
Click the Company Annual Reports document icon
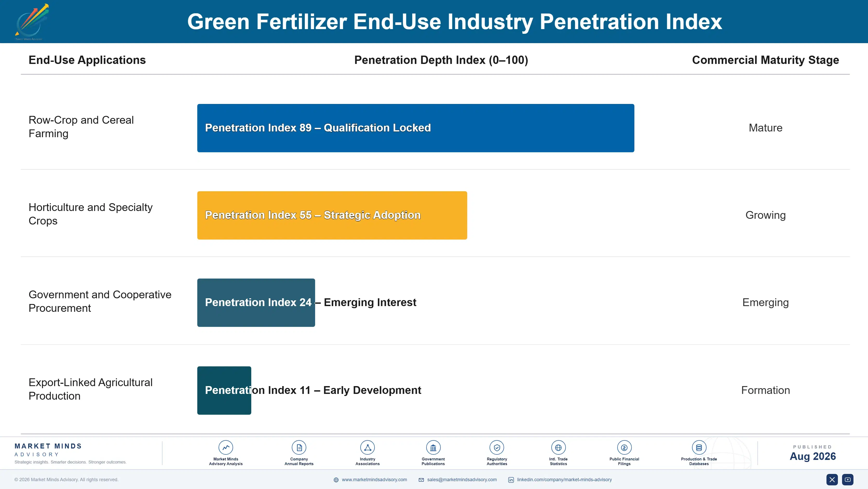point(299,447)
